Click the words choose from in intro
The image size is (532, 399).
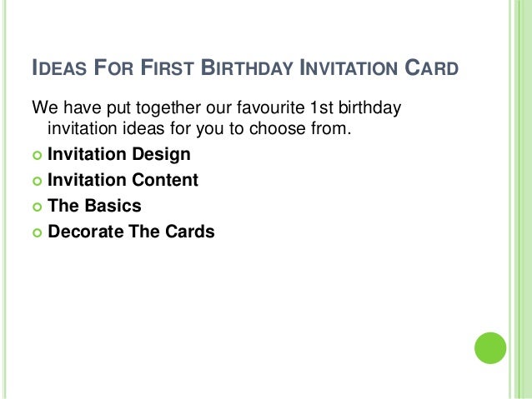(x=300, y=128)
